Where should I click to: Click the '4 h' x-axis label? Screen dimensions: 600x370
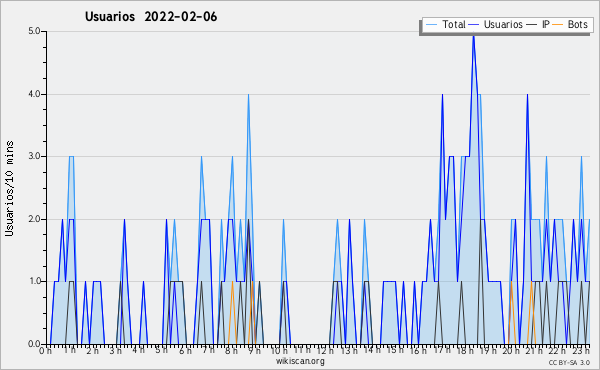[139, 350]
